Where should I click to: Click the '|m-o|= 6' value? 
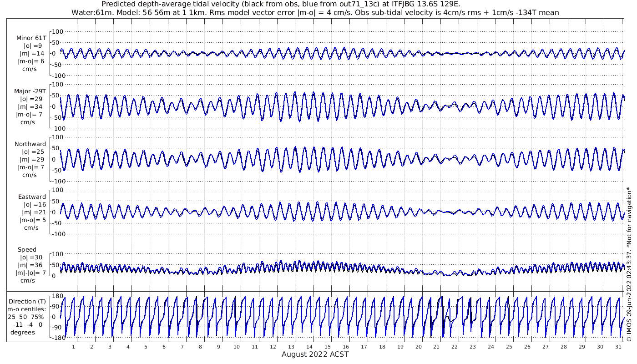click(x=31, y=61)
